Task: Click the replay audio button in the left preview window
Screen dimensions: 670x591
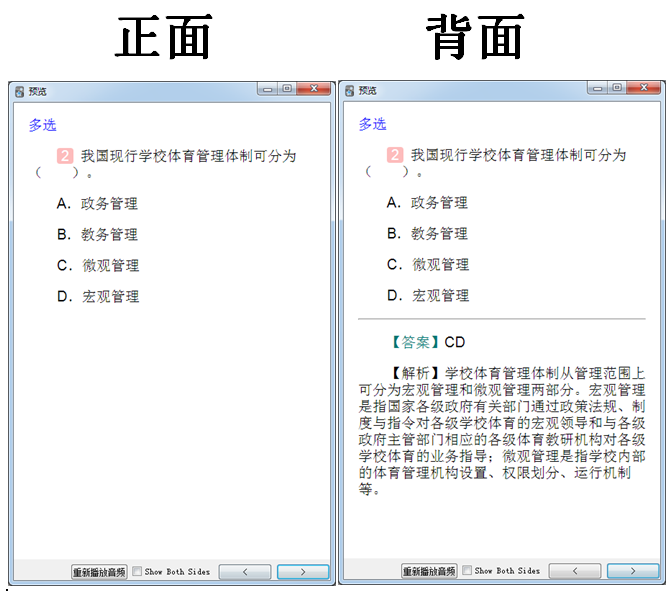Action: (x=99, y=572)
